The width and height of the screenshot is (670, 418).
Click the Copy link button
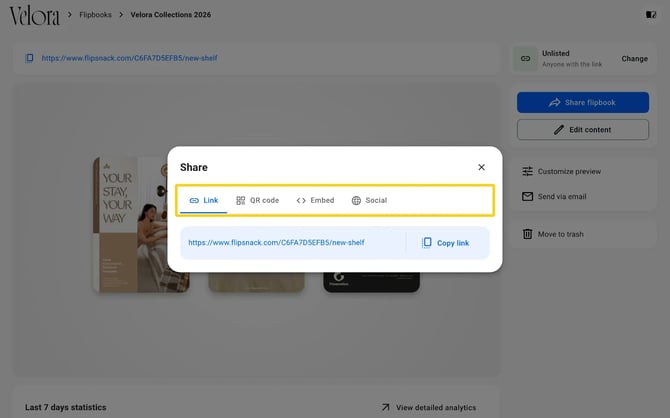tap(445, 243)
